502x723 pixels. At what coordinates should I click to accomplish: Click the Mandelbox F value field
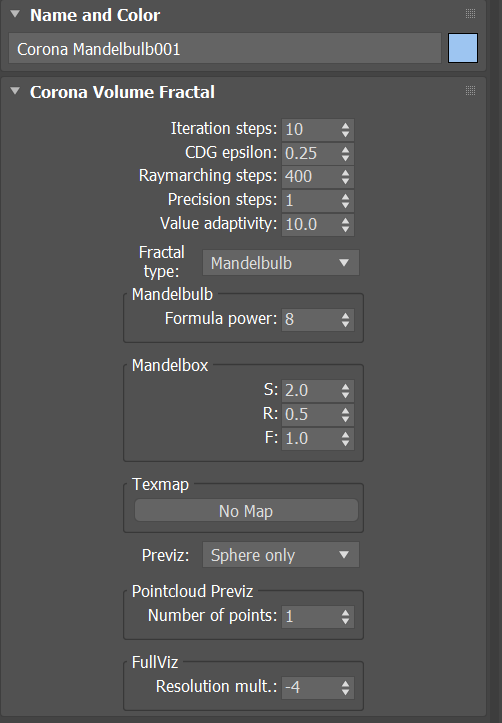click(310, 438)
